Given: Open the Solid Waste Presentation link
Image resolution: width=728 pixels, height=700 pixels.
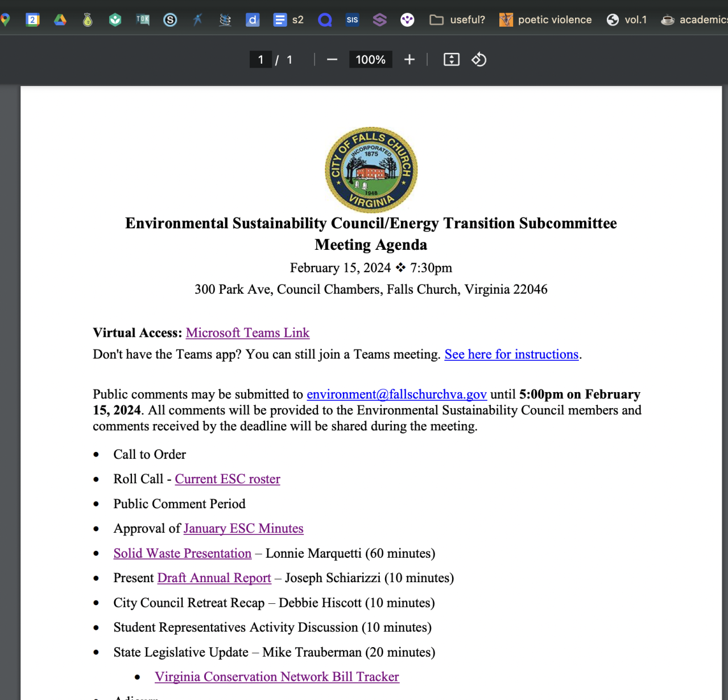Looking at the screenshot, I should (x=183, y=554).
